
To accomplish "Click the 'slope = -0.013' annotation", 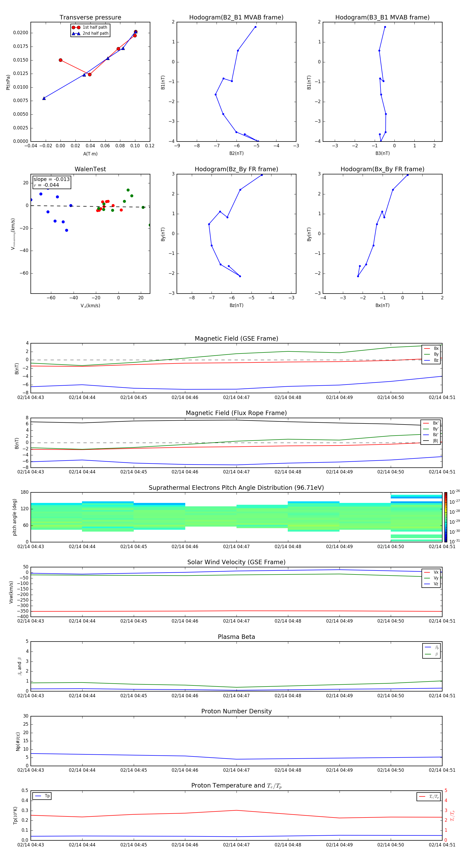I will [x=52, y=179].
